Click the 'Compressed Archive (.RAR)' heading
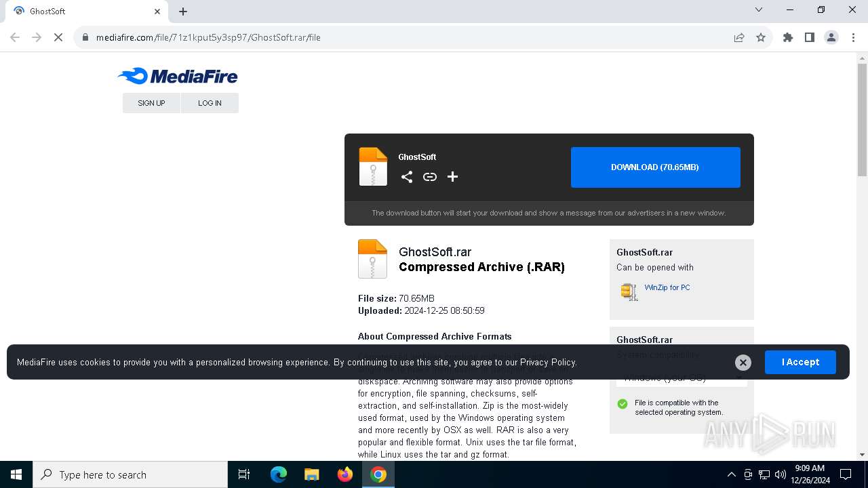This screenshot has height=488, width=868. 481,267
